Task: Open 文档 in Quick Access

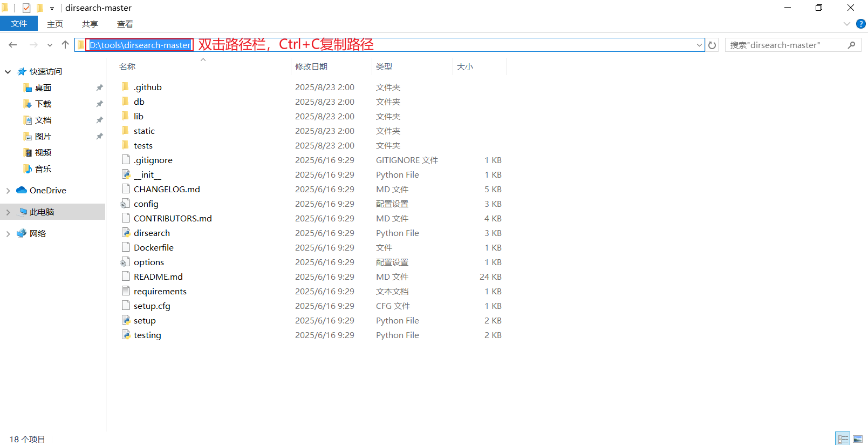Action: [43, 120]
